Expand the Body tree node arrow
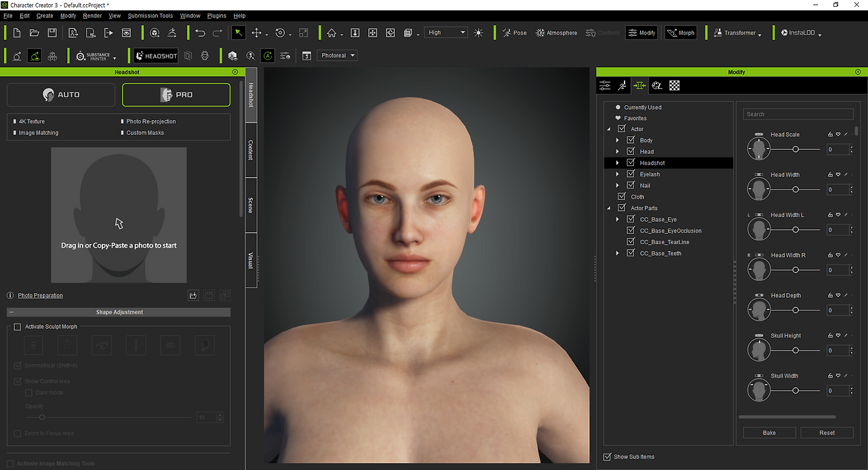Screen dimensions: 868x470 click(x=617, y=140)
